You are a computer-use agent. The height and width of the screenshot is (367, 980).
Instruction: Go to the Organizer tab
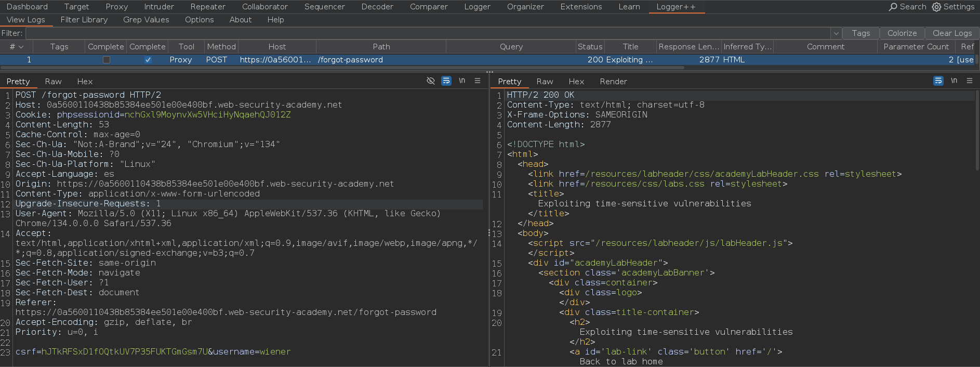[525, 7]
